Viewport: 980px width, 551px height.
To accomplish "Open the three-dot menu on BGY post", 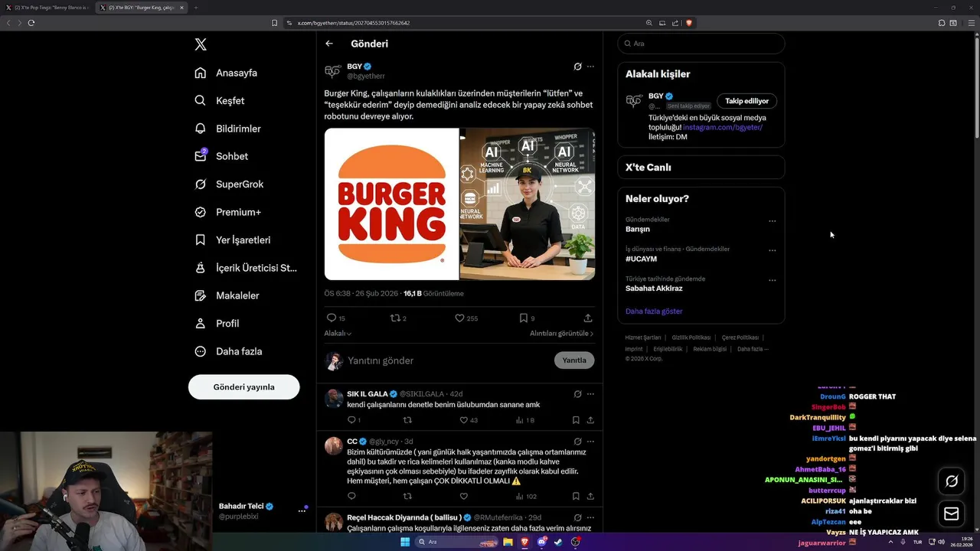I will (590, 67).
